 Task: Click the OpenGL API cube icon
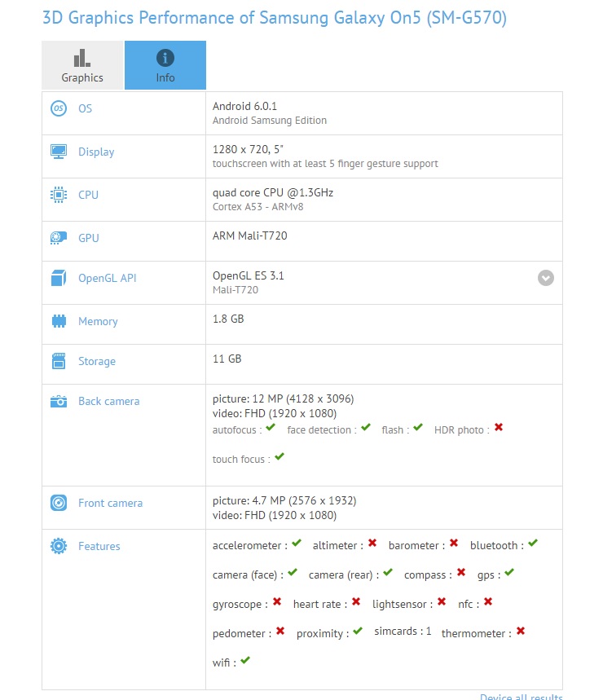pos(59,278)
